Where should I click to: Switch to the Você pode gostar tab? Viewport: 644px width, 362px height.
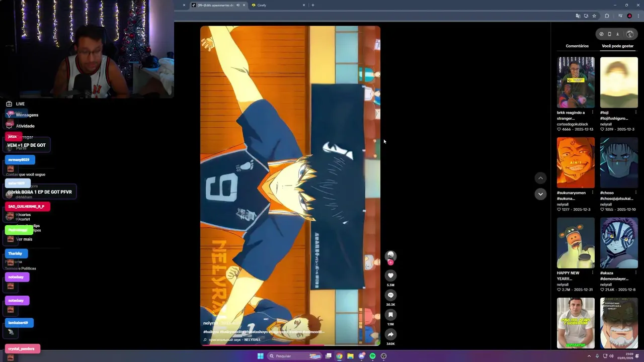coord(617,46)
